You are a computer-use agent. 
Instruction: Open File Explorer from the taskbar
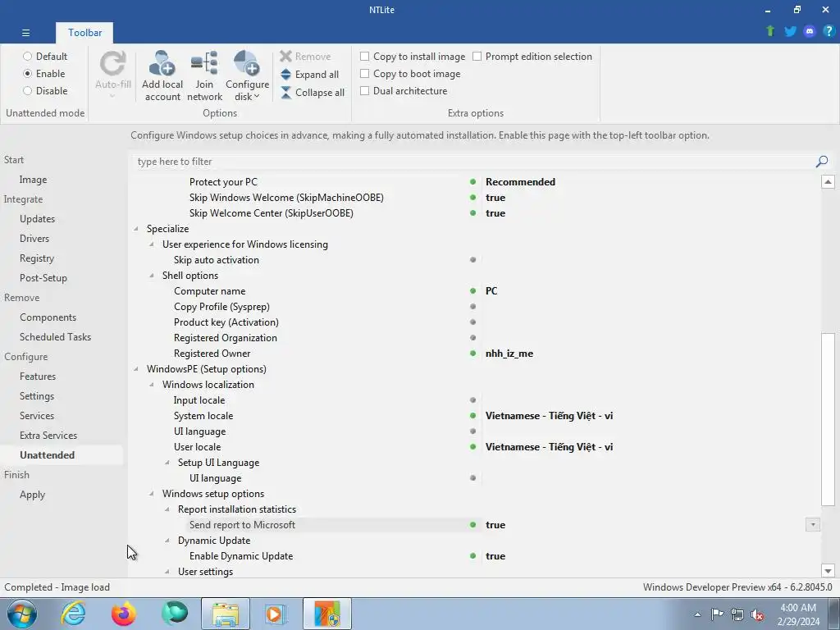(226, 614)
